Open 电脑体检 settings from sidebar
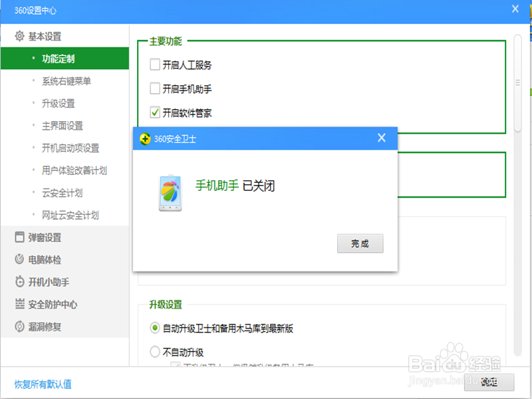532x399 pixels. pos(41,259)
